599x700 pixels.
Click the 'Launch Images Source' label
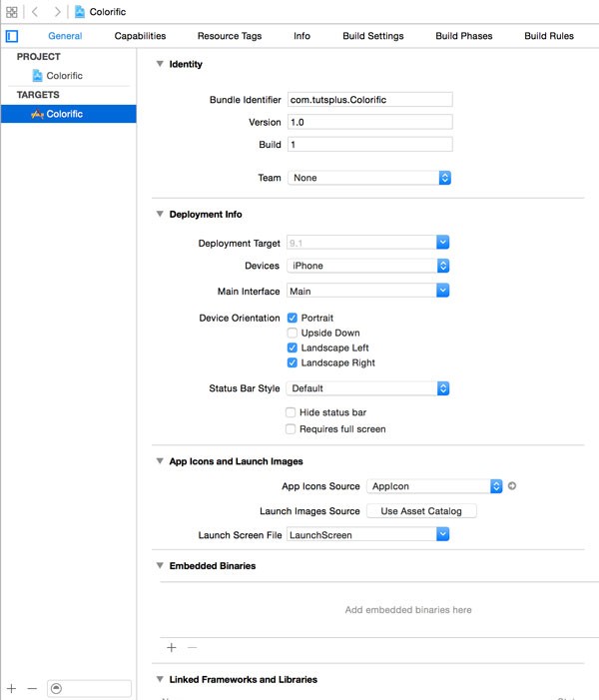tap(309, 511)
